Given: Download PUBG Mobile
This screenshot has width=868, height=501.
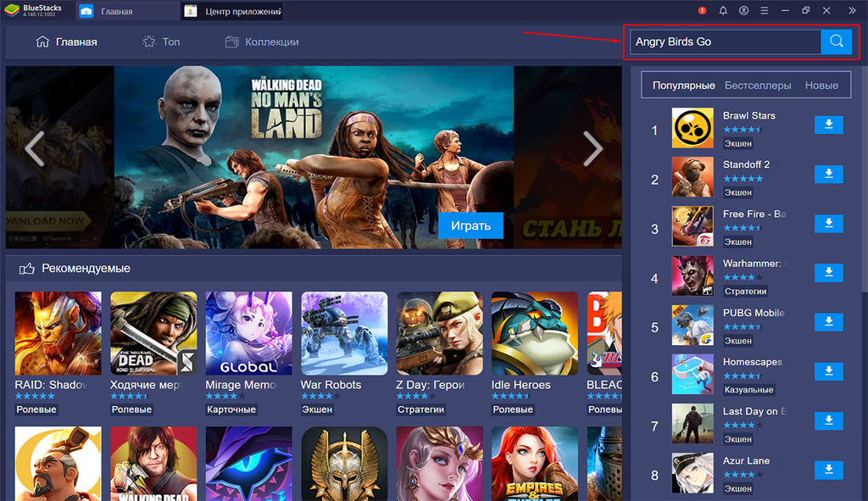Looking at the screenshot, I should pos(829,321).
